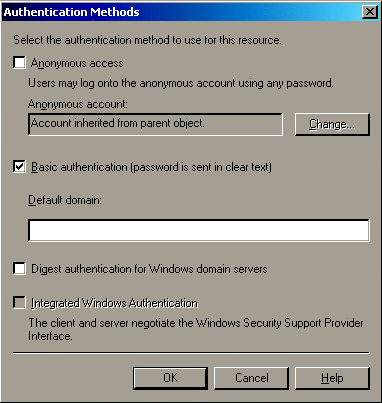The height and width of the screenshot is (403, 382).
Task: Tick the Digest authentication checkbox
Action: pos(19,269)
